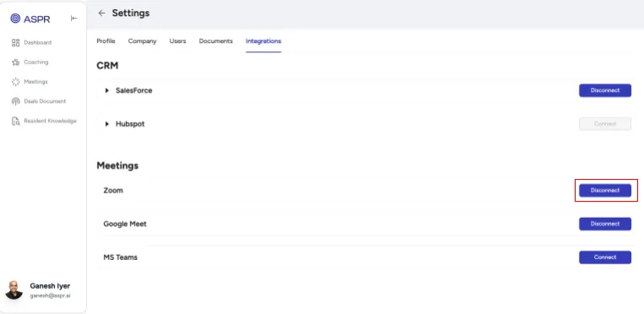Open Deals Document from the sidebar
Screen dimensions: 644x314
45,101
